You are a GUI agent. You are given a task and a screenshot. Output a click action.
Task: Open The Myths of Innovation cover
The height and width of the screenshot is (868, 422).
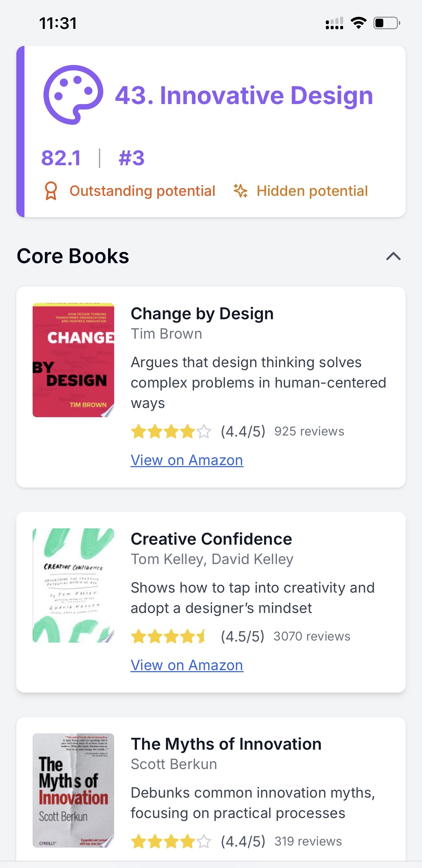pyautogui.click(x=73, y=790)
